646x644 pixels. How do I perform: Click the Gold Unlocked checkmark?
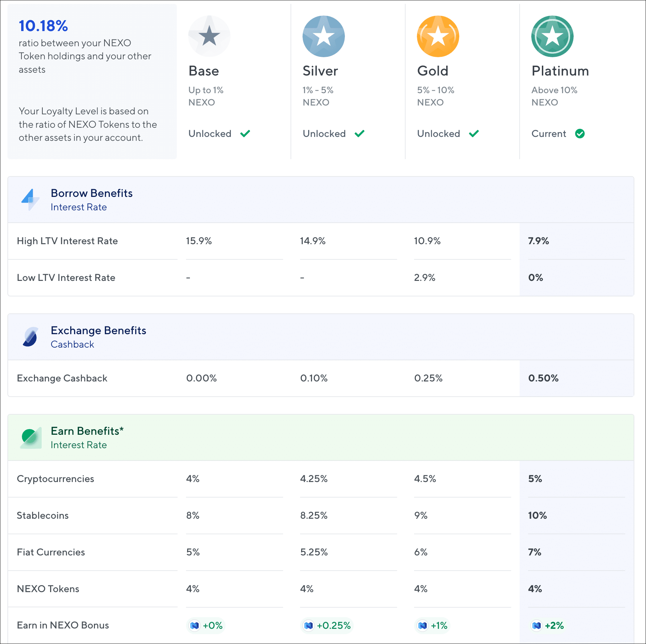coord(474,133)
